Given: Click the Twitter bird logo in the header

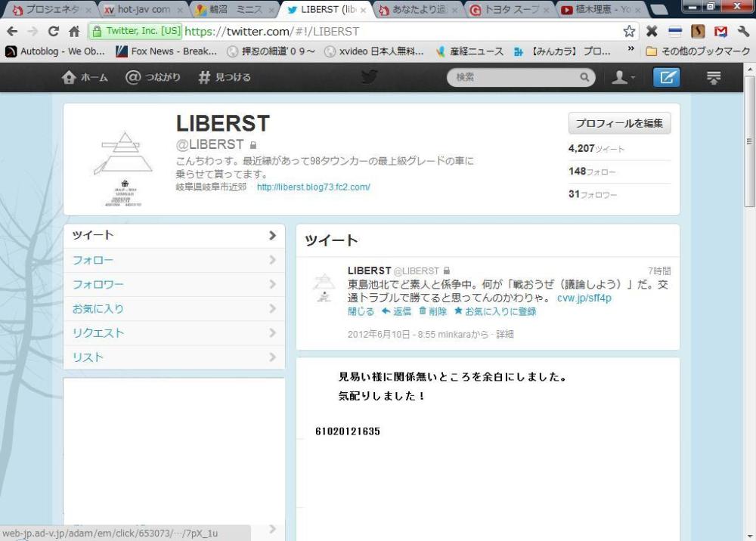Looking at the screenshot, I should (x=370, y=77).
